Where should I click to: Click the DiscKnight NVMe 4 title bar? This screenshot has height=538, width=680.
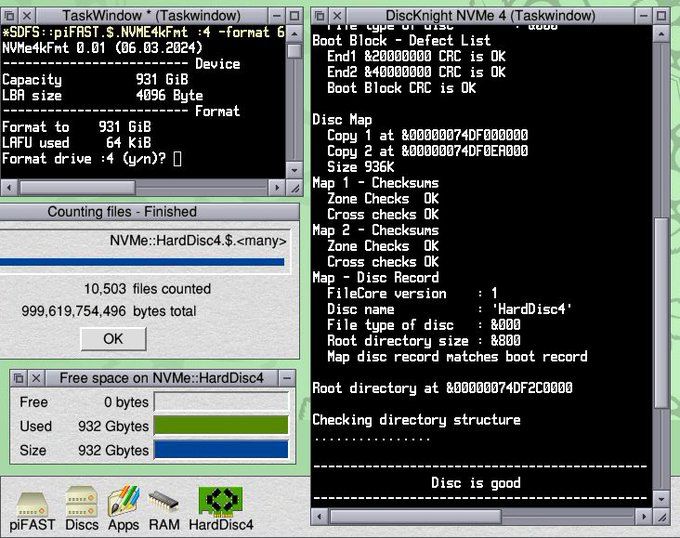pos(490,16)
